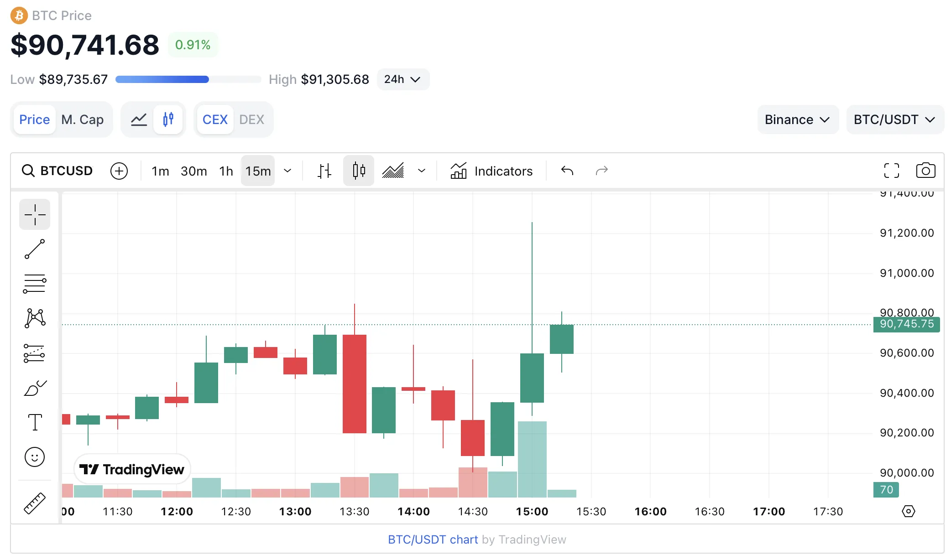The image size is (951, 560).
Task: Open the Binance exchange dropdown
Action: click(x=797, y=119)
